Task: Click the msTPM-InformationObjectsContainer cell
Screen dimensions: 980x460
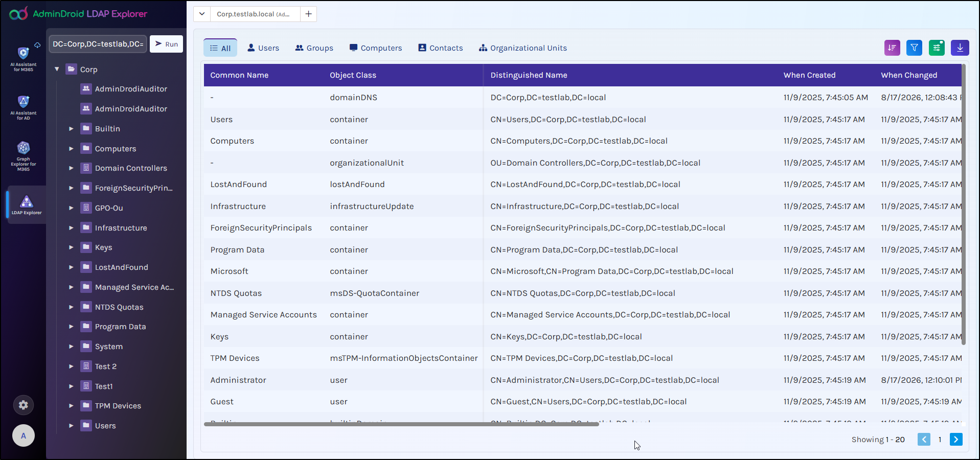Action: pyautogui.click(x=404, y=358)
